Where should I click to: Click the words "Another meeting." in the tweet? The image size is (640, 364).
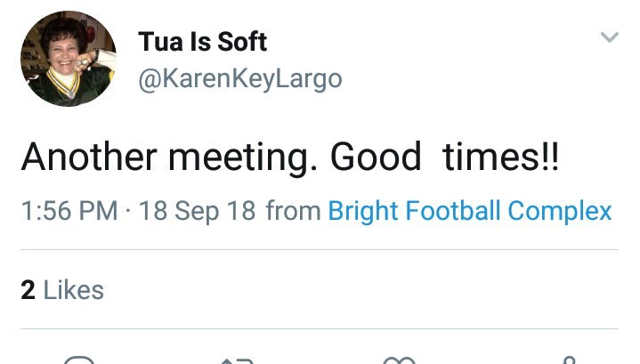(x=169, y=158)
